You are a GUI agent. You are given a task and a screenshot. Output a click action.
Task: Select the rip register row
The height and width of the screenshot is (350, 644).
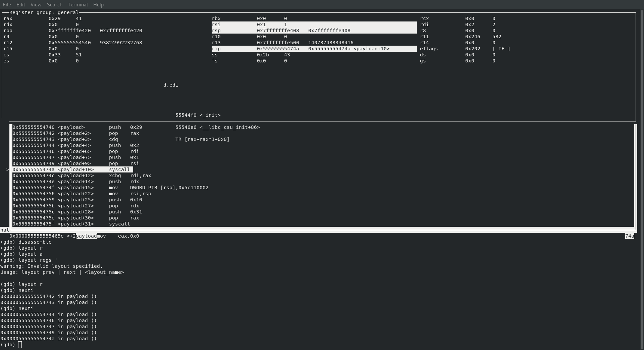(314, 49)
